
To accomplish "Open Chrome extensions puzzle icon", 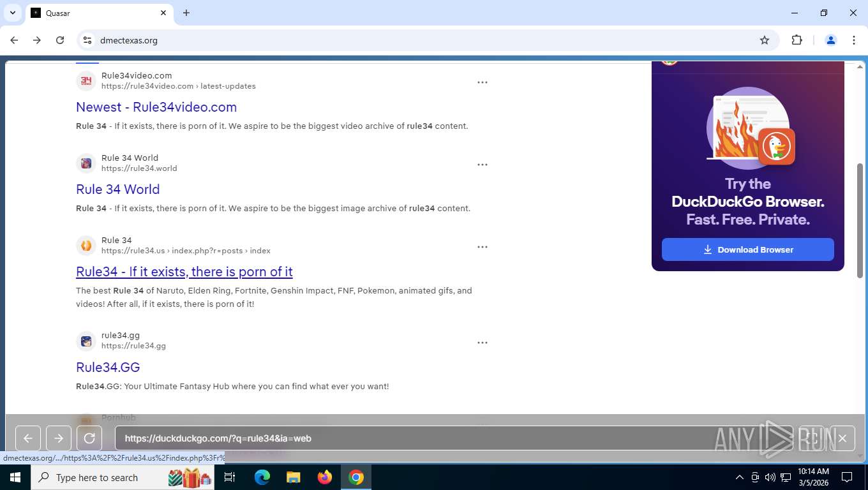I will [797, 40].
